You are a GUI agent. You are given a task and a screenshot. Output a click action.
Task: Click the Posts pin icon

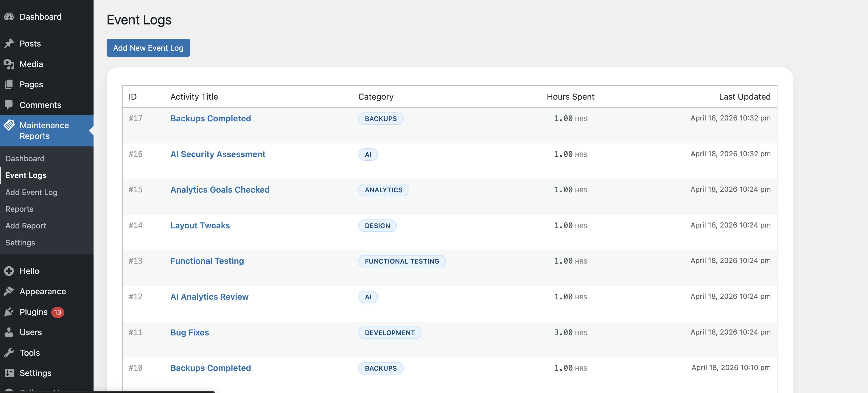pos(9,44)
